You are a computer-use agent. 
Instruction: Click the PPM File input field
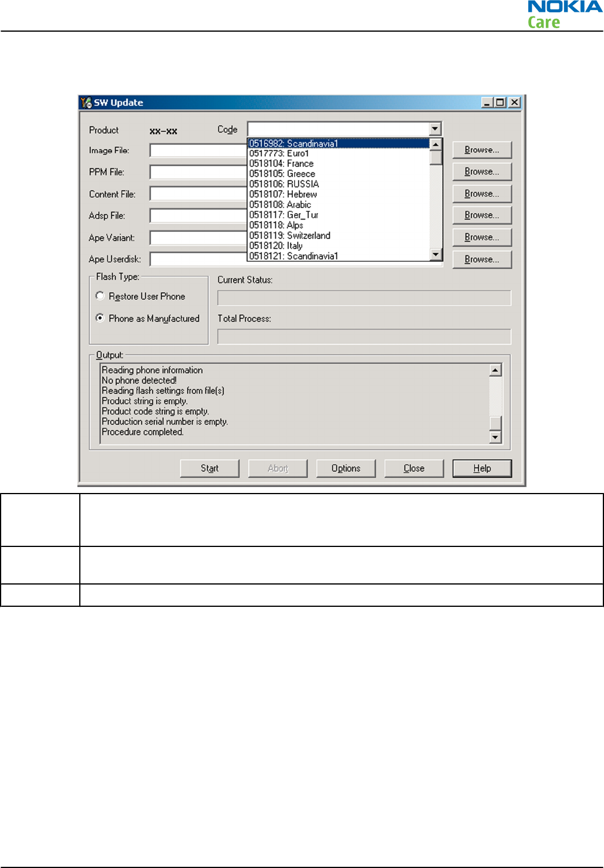(x=198, y=172)
